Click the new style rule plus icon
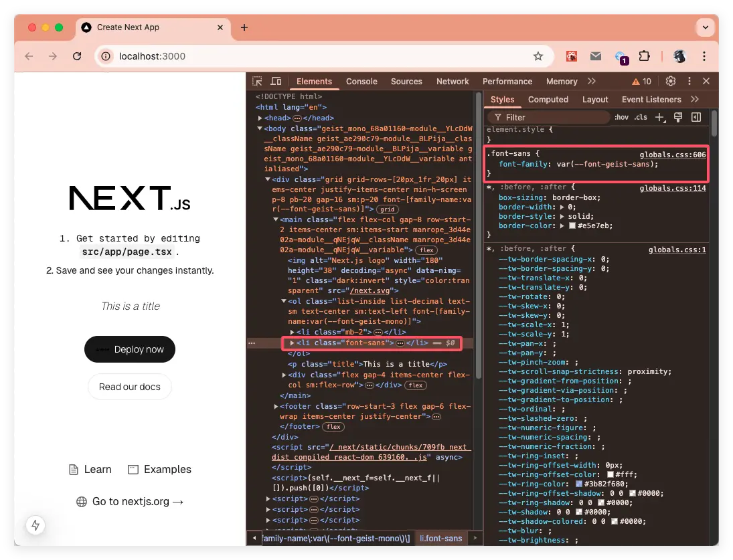The image size is (733, 560). click(659, 117)
